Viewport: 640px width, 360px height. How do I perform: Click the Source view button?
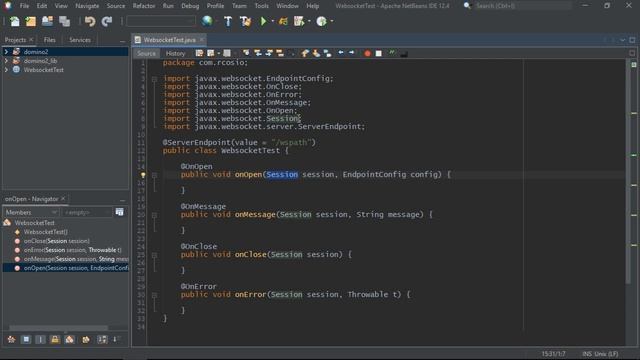coord(146,53)
